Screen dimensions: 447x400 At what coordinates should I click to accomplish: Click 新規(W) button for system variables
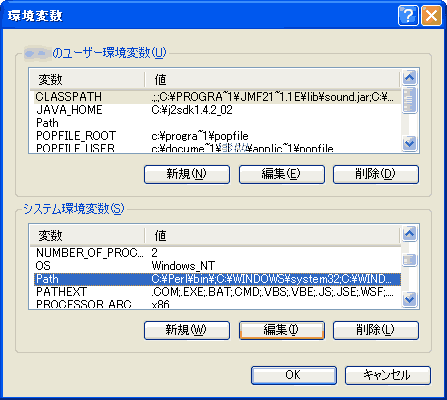pyautogui.click(x=187, y=330)
